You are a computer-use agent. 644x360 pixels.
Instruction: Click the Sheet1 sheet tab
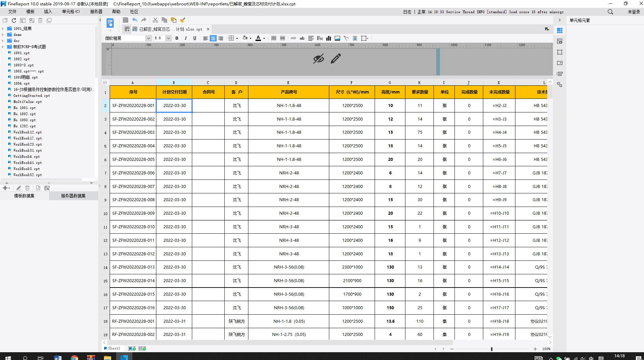coord(112,348)
